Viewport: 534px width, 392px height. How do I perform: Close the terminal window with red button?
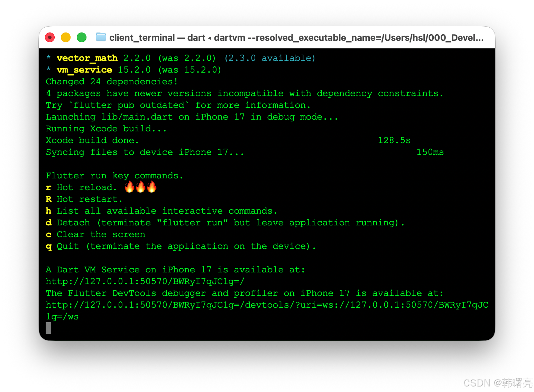50,37
